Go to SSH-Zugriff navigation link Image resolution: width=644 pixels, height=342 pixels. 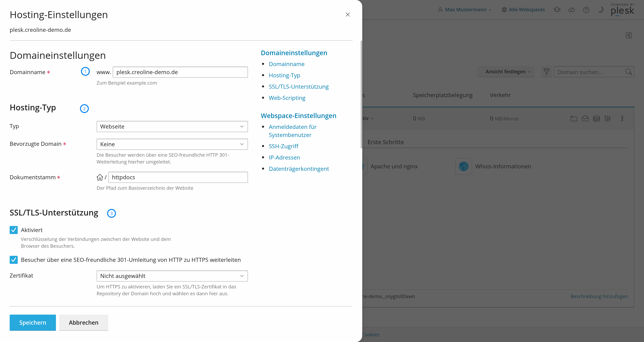pos(284,146)
